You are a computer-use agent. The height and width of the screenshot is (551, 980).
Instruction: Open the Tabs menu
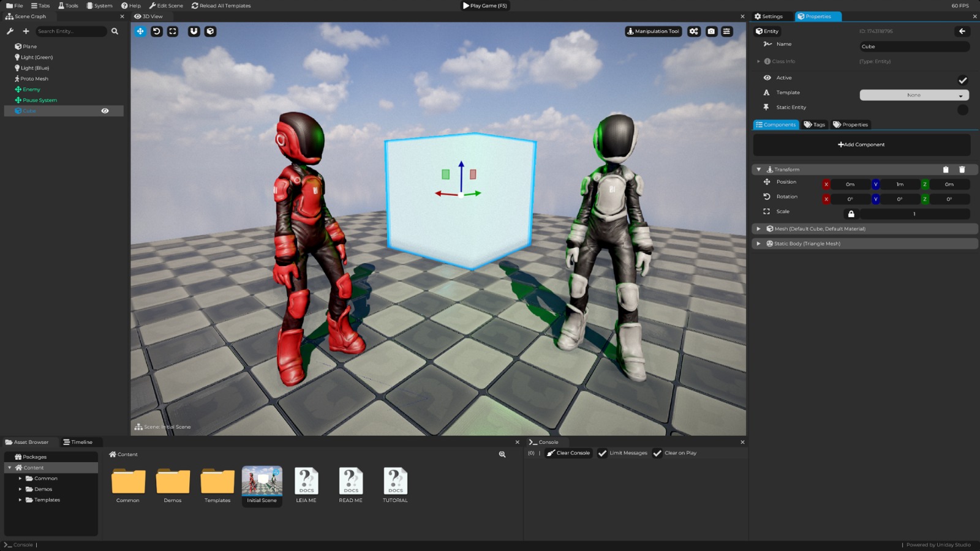[x=40, y=6]
